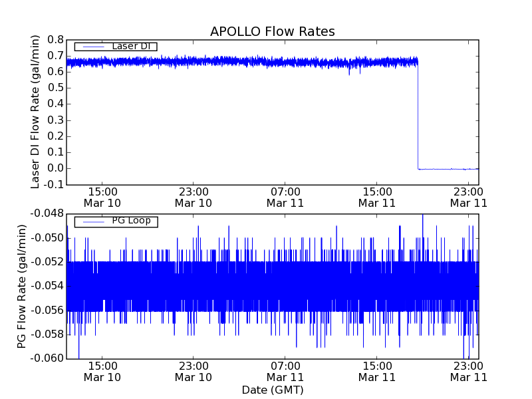Image resolution: width=532 pixels, height=399 pixels.
Task: Click the -0.054 tick on PG axis
Action: (47, 286)
